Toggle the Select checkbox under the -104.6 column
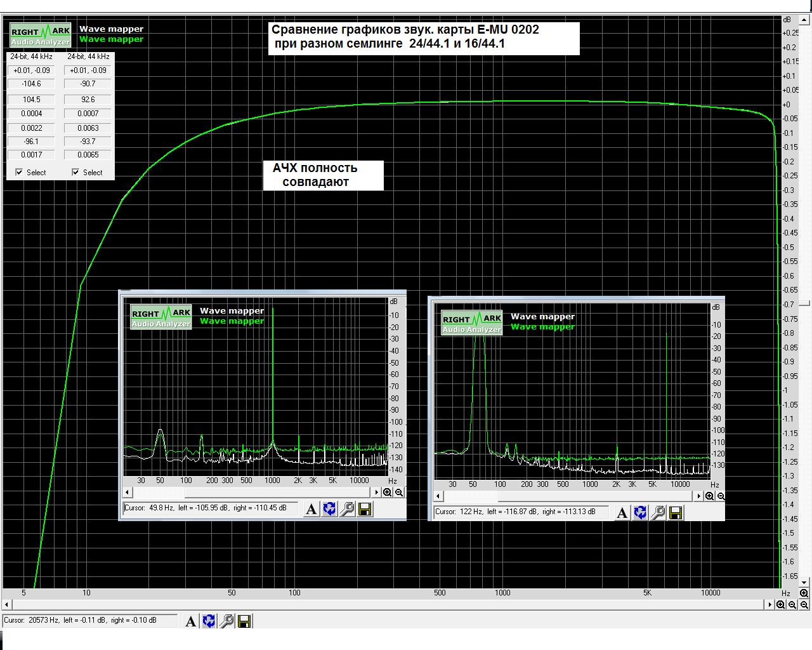This screenshot has height=650, width=812. 19,172
